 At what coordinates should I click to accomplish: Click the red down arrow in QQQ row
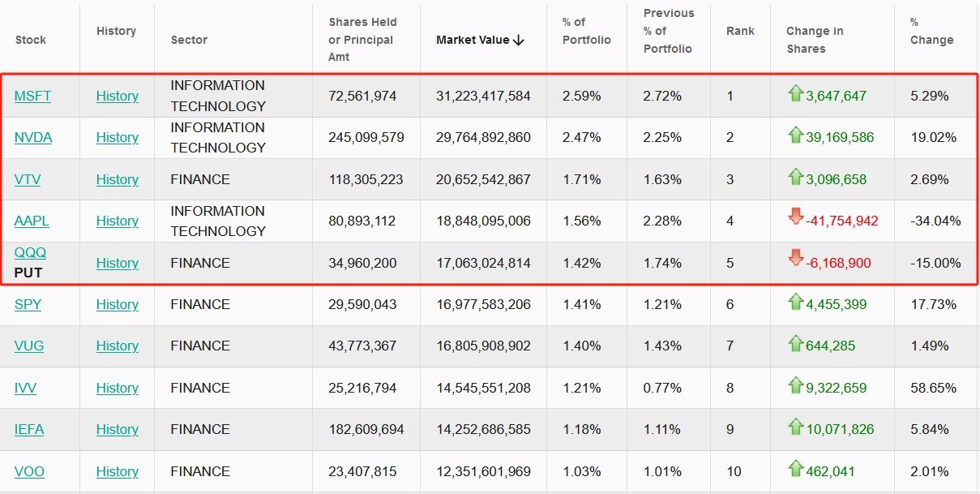pos(795,260)
